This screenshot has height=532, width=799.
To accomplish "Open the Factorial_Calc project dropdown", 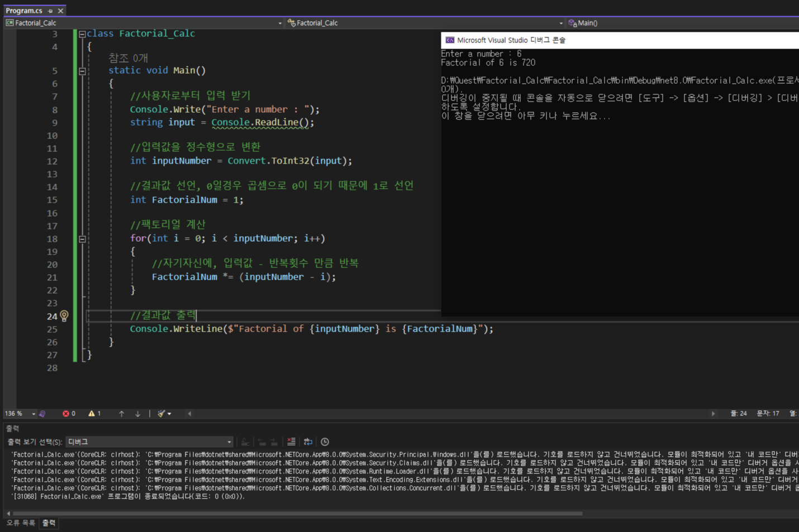I will coord(144,23).
